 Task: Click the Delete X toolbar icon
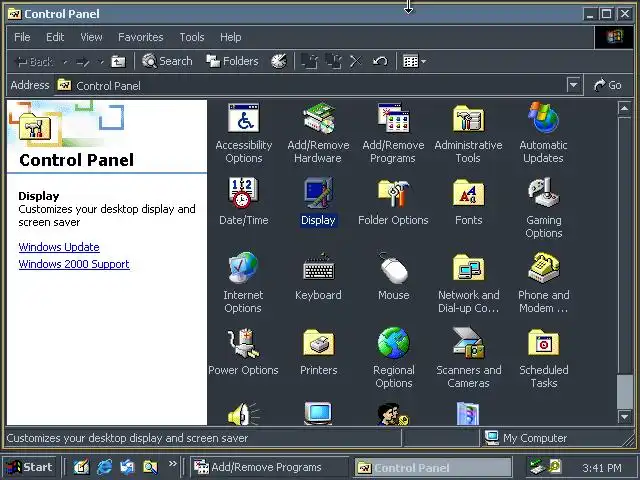356,61
